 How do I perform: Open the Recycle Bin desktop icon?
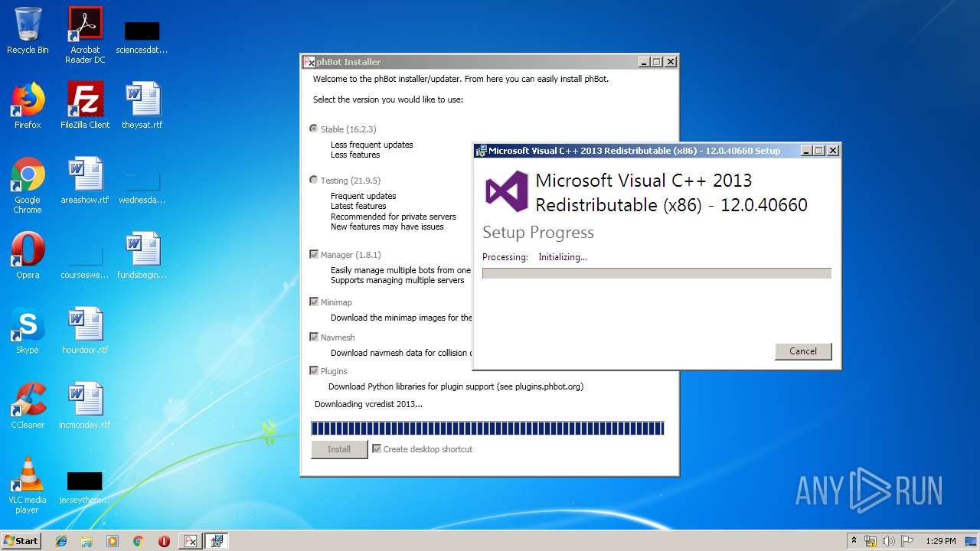28,31
